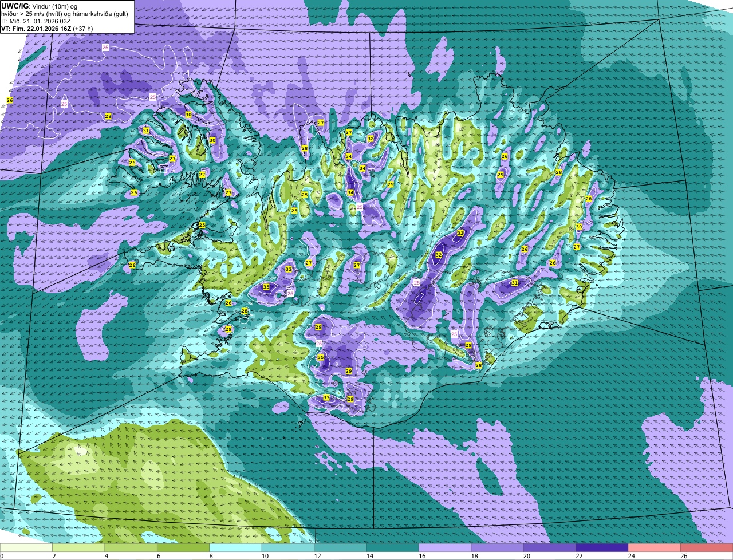The width and height of the screenshot is (733, 560).
Task: Click the 18–20 m/s medium purple legend swatch
Action: (x=497, y=548)
